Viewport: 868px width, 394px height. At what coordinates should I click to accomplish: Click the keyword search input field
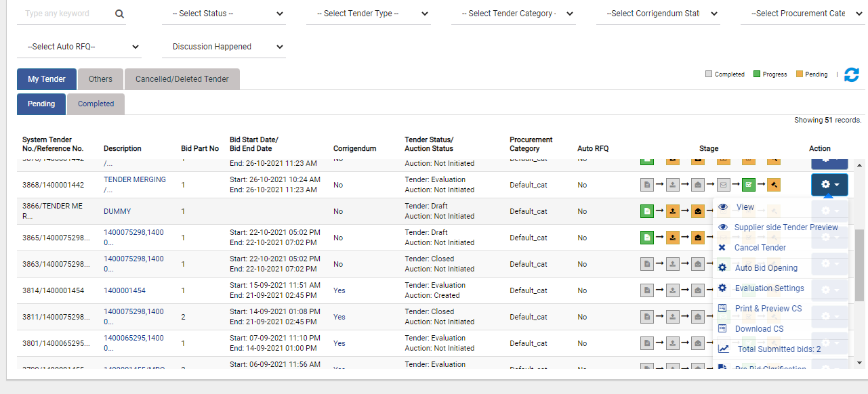66,14
